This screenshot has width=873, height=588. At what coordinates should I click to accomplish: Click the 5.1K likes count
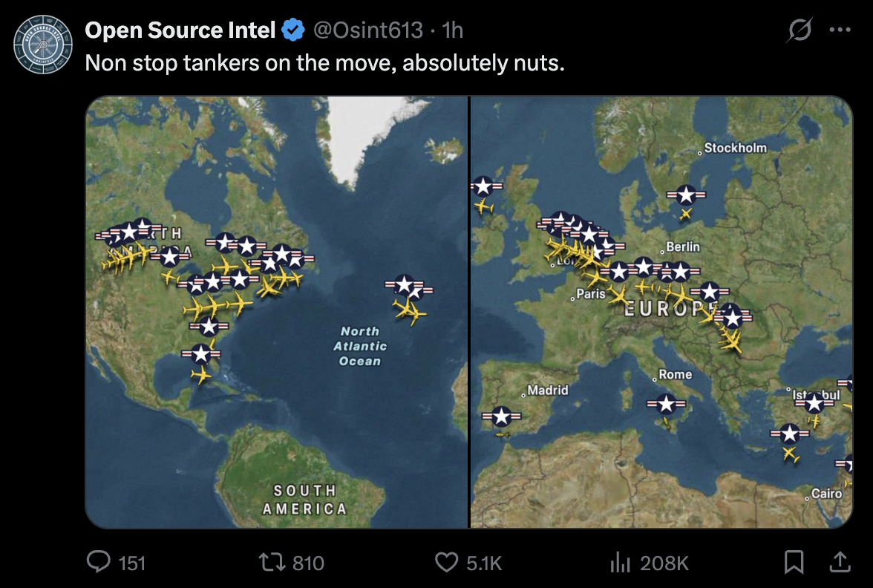484,563
